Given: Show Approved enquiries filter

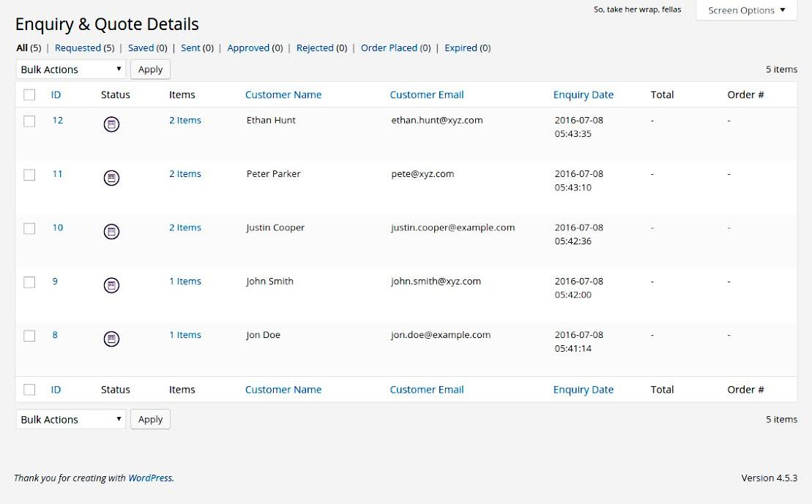Looking at the screenshot, I should tap(255, 48).
